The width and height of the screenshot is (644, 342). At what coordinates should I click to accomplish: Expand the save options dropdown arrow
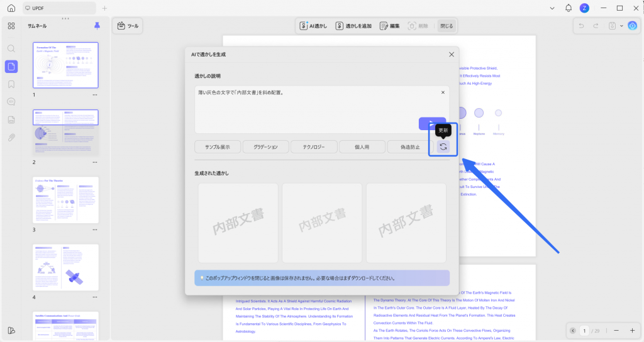click(x=621, y=26)
